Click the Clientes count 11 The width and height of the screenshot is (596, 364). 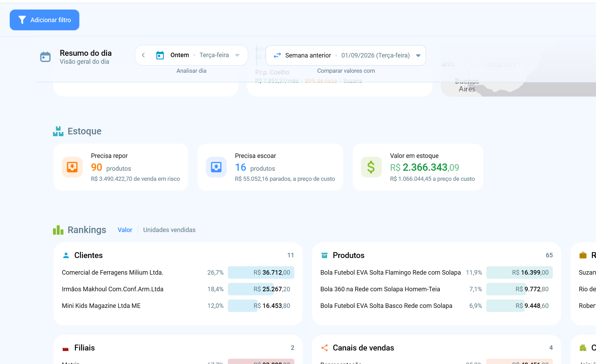(x=290, y=255)
